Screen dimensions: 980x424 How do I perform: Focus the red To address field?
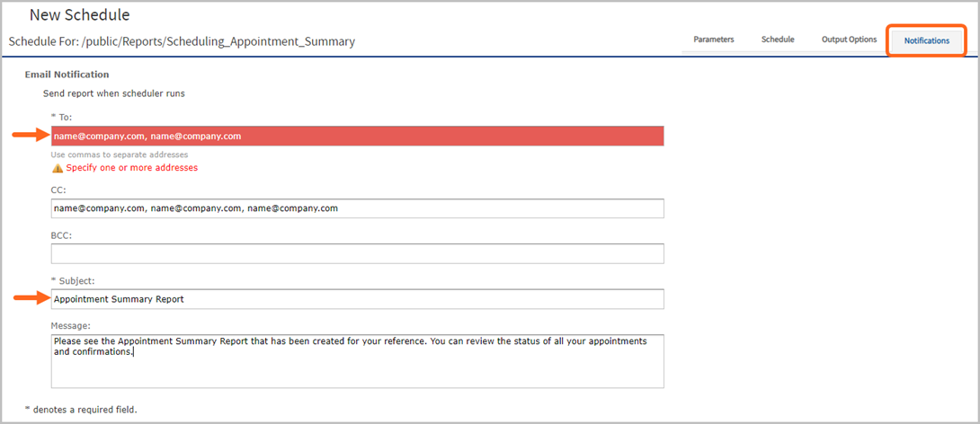tap(358, 137)
